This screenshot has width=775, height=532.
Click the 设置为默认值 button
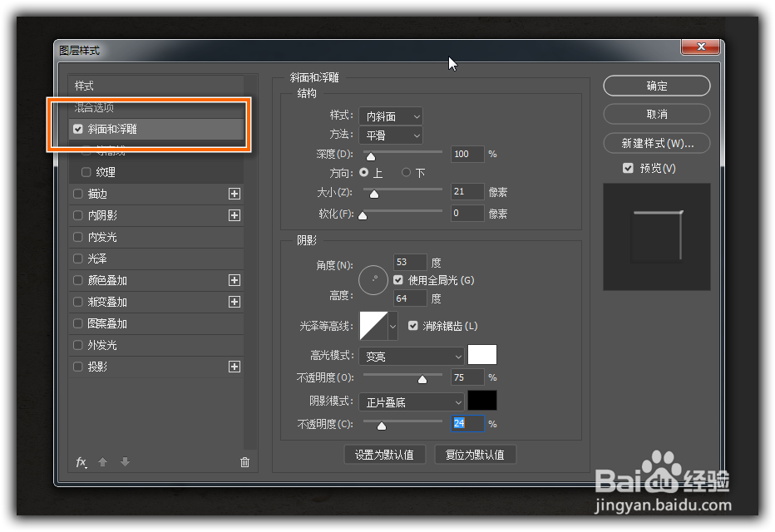385,454
